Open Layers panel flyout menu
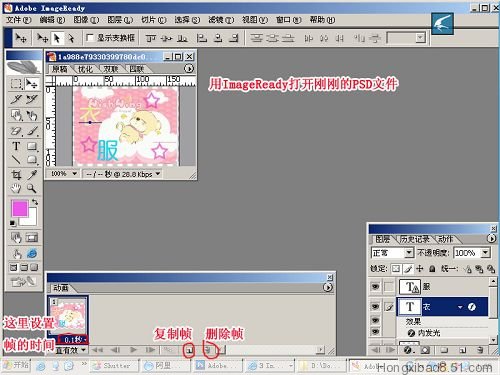This screenshot has width=500, height=375. (x=491, y=239)
